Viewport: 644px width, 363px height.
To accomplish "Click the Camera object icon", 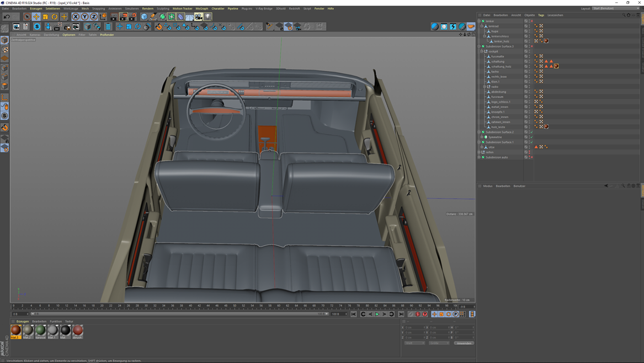I will click(199, 17).
